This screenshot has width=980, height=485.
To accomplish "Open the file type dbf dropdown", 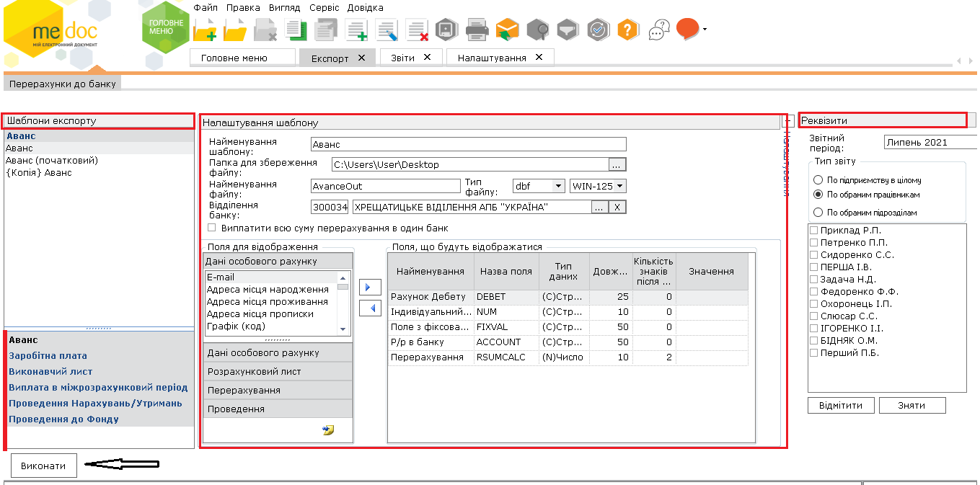I will [557, 186].
